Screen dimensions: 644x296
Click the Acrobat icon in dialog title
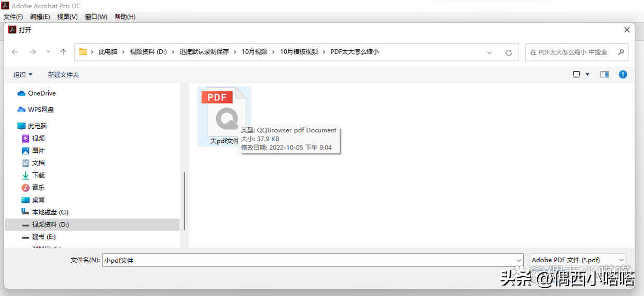12,30
